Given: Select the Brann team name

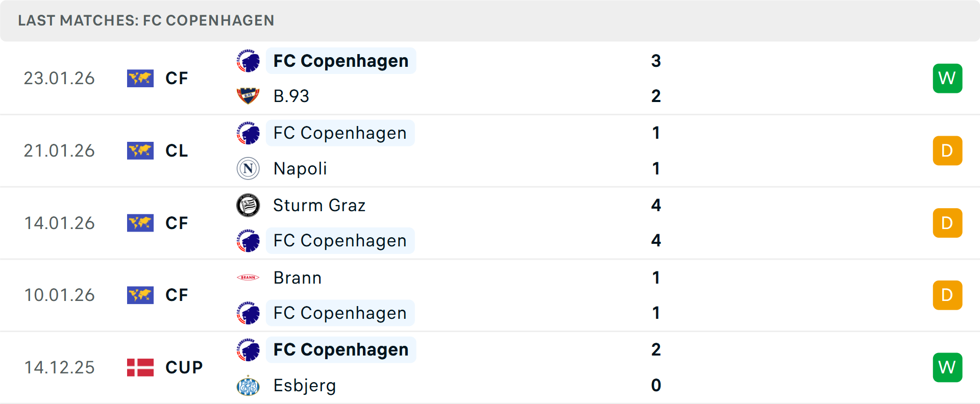Looking at the screenshot, I should (297, 277).
